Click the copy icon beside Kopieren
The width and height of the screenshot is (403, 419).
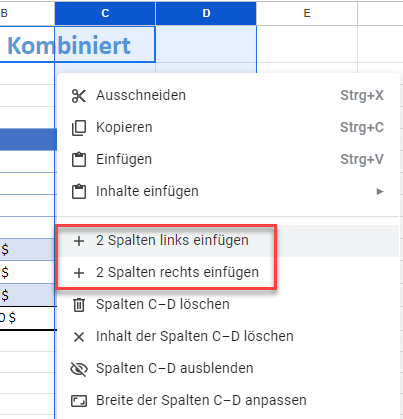tap(79, 128)
